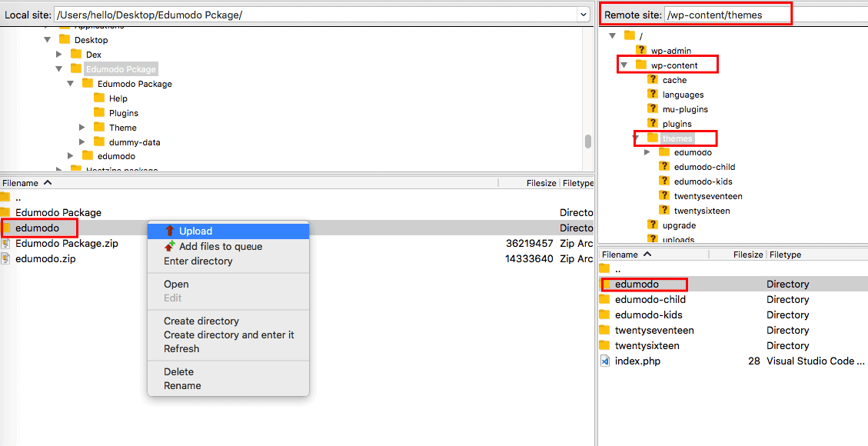
Task: Expand the Theme folder in local tree
Action: [x=82, y=128]
